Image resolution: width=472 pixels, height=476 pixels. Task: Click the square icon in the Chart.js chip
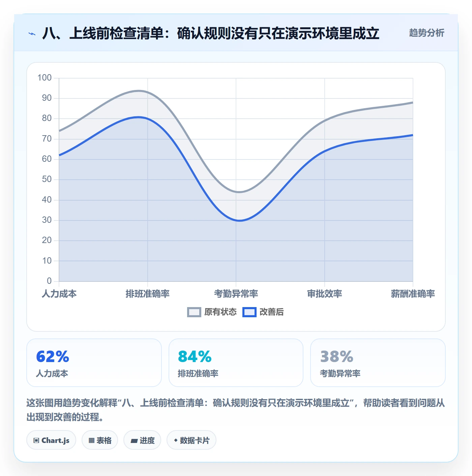coord(36,441)
